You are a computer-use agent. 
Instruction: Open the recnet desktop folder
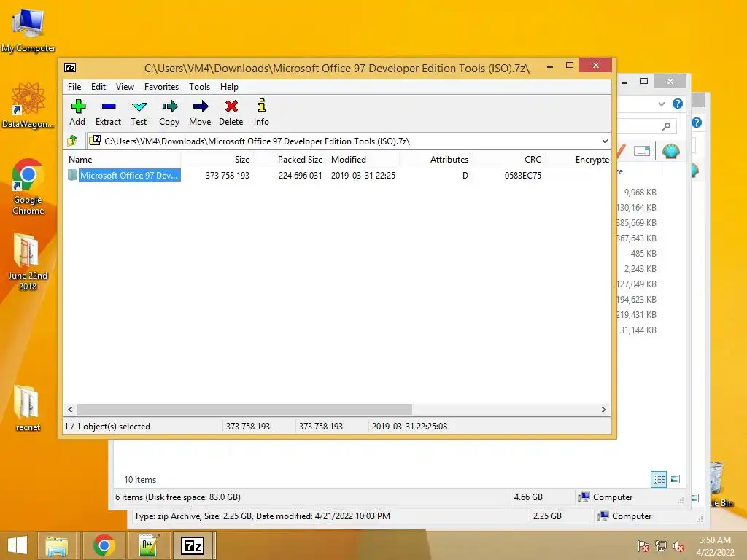pos(28,408)
